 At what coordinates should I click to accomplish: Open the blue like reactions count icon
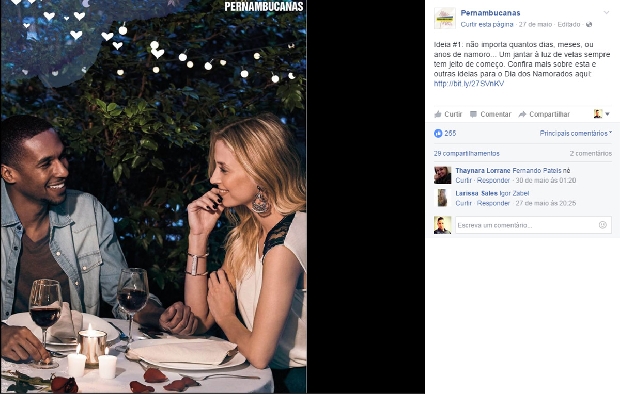[x=438, y=133]
